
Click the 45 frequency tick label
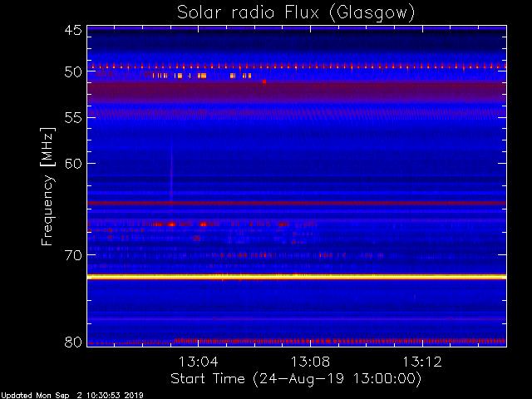tap(73, 30)
